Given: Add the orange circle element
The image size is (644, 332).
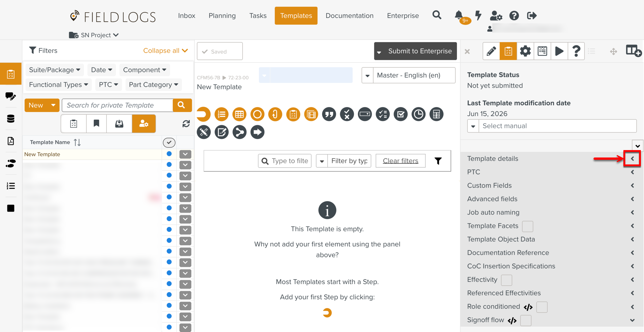Looking at the screenshot, I should [x=257, y=114].
